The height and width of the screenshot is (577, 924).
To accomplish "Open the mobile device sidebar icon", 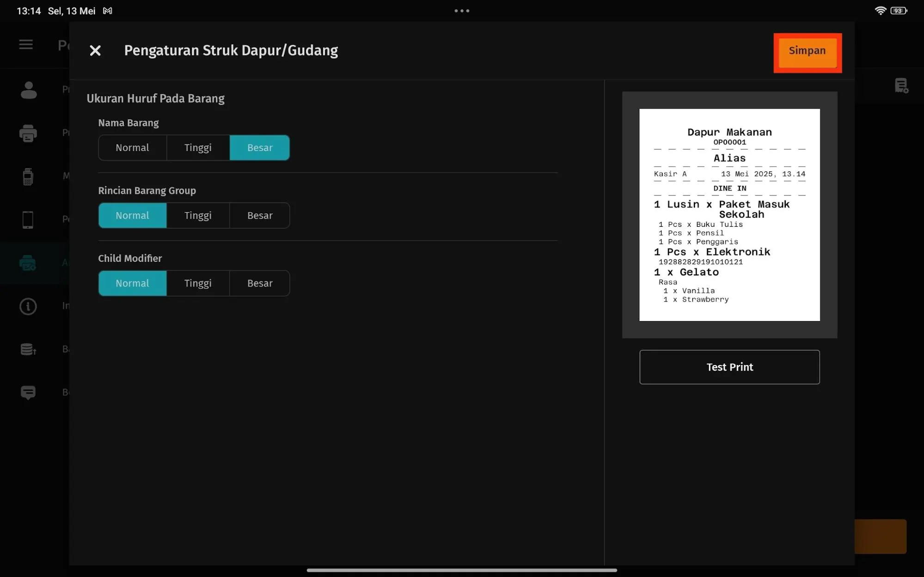I will (28, 219).
